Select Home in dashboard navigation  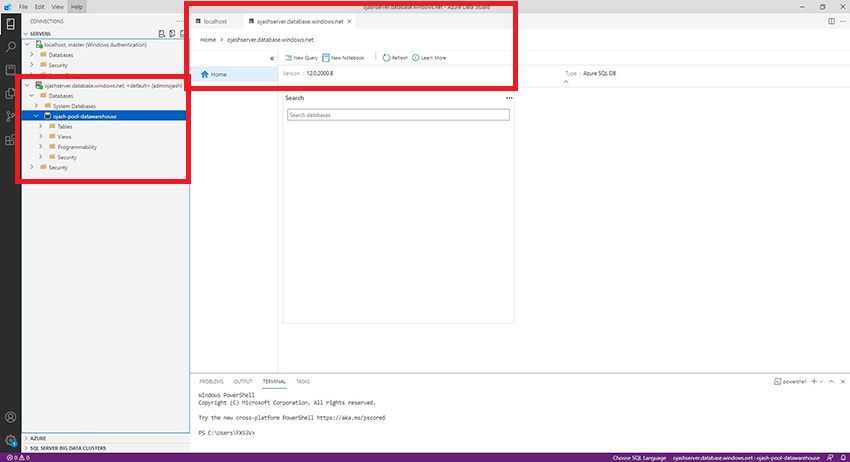pos(234,74)
